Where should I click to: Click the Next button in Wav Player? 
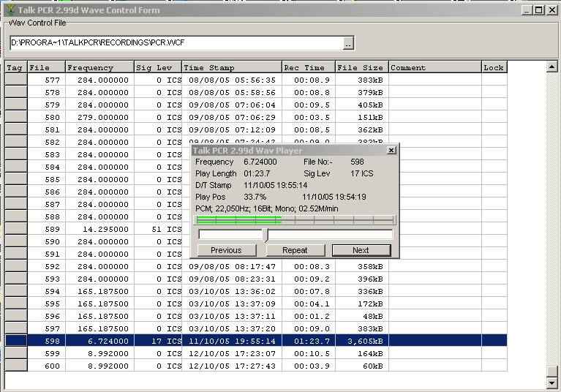click(x=361, y=250)
